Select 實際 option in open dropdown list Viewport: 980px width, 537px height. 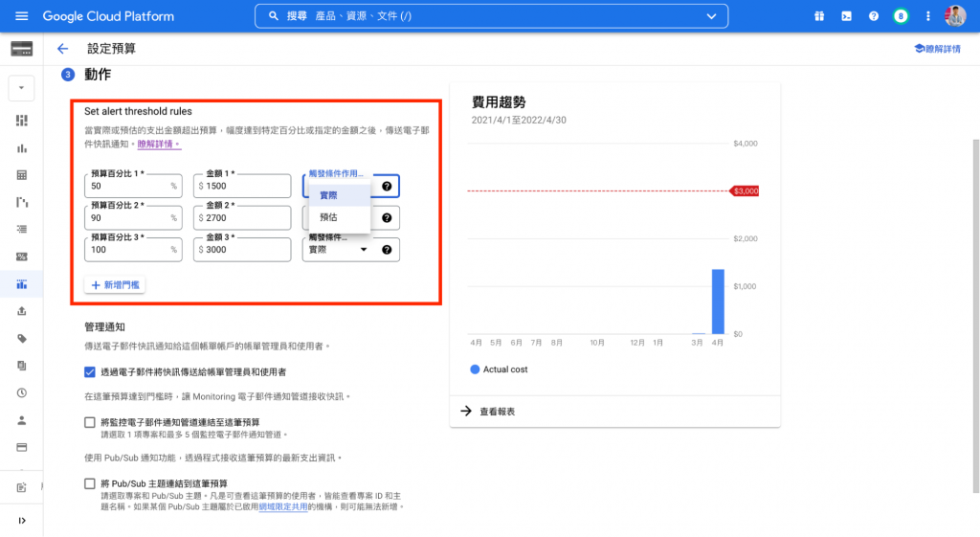340,195
